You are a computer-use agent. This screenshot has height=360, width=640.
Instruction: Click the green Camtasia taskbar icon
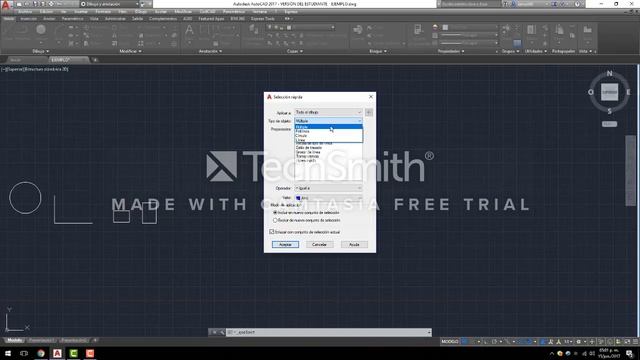pyautogui.click(x=73, y=353)
